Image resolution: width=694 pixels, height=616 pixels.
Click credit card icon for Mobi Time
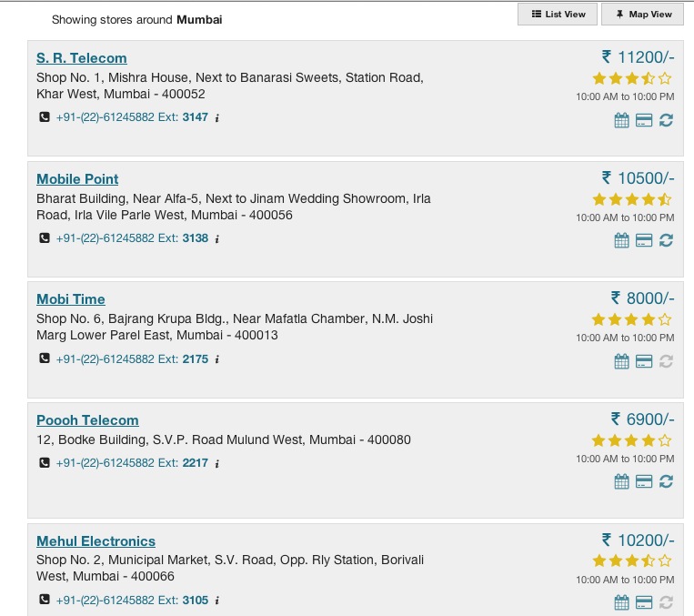[x=644, y=361]
